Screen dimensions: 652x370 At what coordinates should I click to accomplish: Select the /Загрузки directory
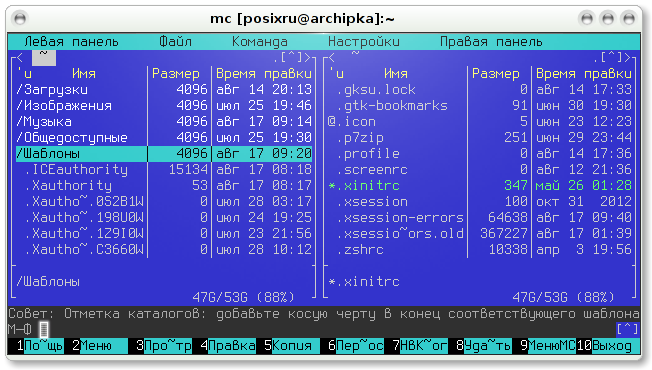click(164, 89)
